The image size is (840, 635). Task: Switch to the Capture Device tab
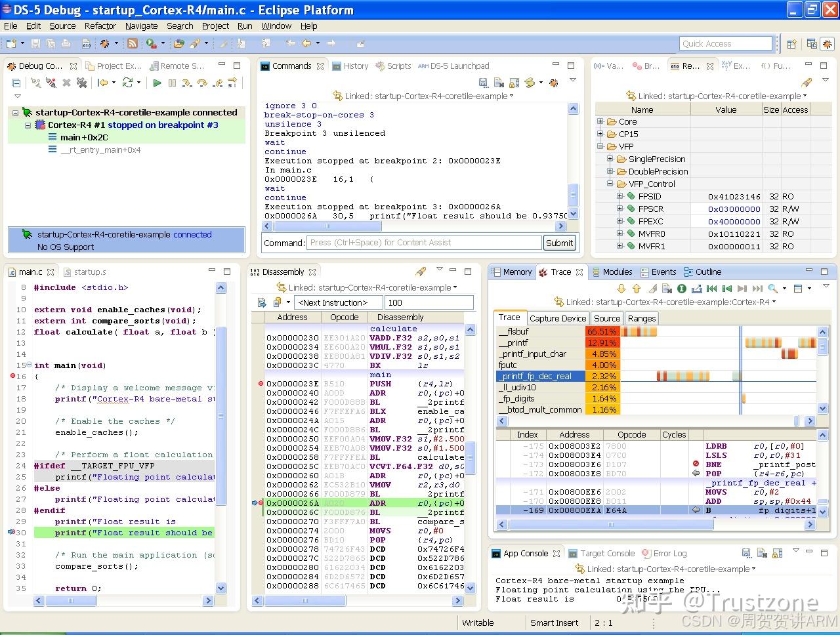click(557, 318)
